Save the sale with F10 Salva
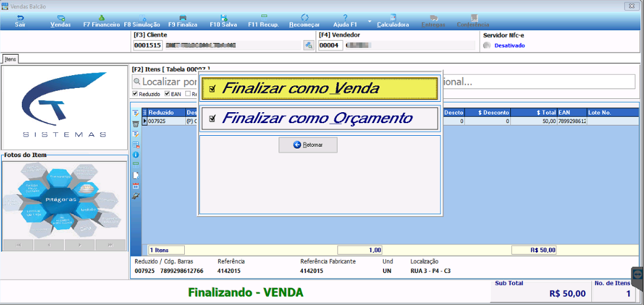 pos(224,21)
